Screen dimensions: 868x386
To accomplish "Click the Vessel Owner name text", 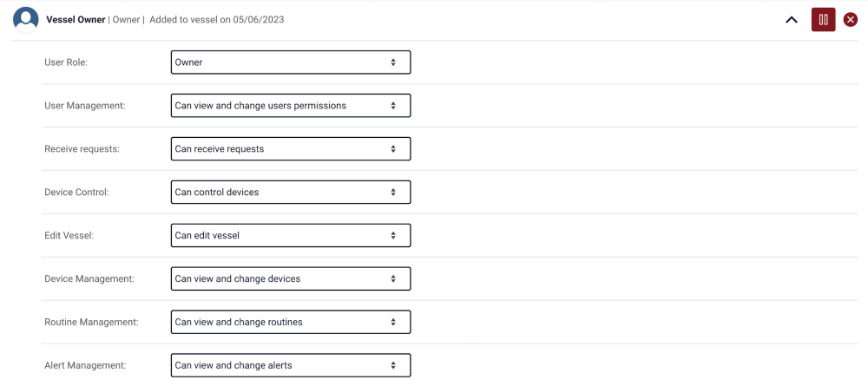I will coord(76,20).
